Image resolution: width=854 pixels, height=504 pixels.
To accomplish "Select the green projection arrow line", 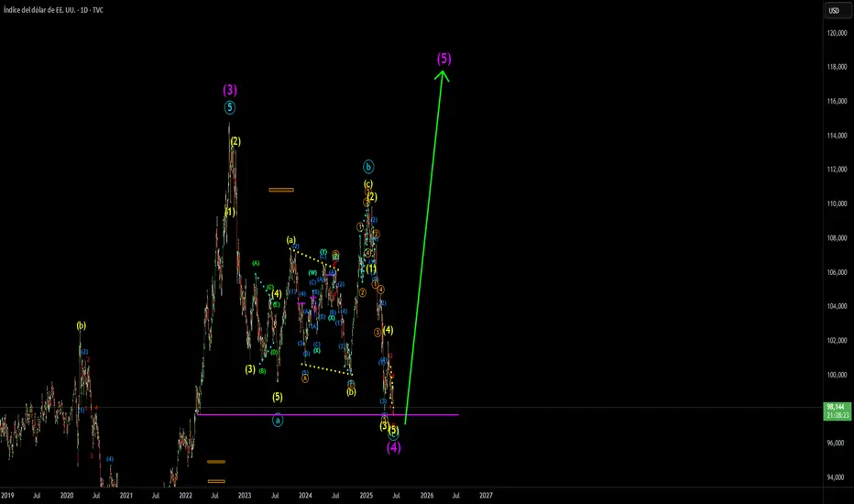I will point(424,246).
